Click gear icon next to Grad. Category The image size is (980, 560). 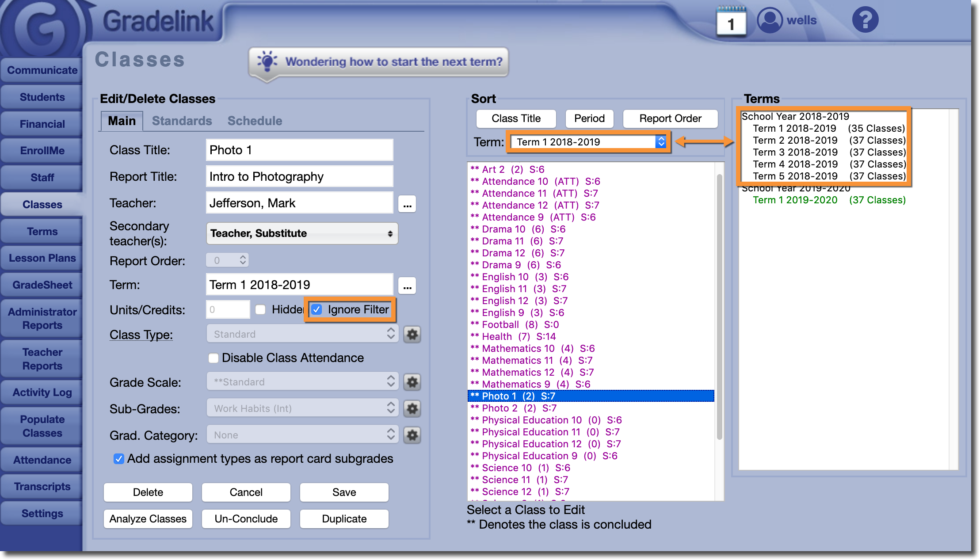412,435
